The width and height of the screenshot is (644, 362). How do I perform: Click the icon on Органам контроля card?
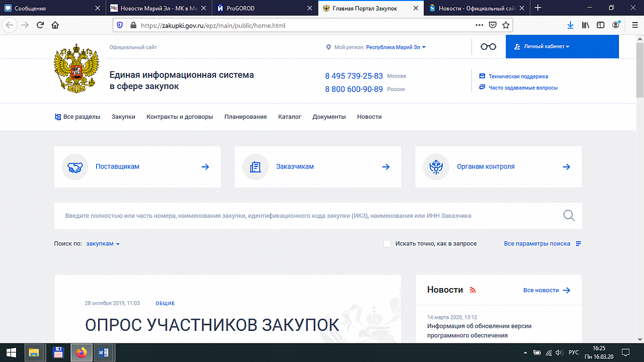point(436,166)
